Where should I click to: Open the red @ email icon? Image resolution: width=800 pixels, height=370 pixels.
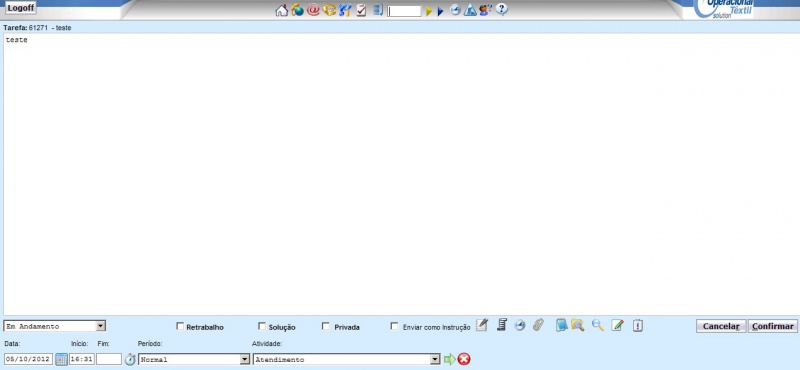point(313,10)
